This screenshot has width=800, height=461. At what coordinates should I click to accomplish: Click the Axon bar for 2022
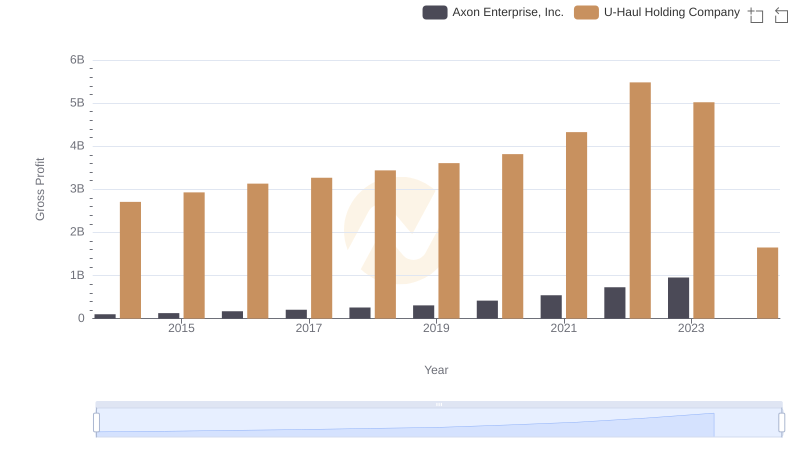coord(615,303)
